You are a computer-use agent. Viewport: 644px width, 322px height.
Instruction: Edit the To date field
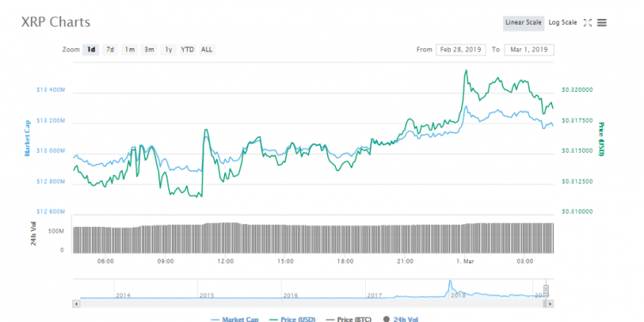[x=529, y=50]
